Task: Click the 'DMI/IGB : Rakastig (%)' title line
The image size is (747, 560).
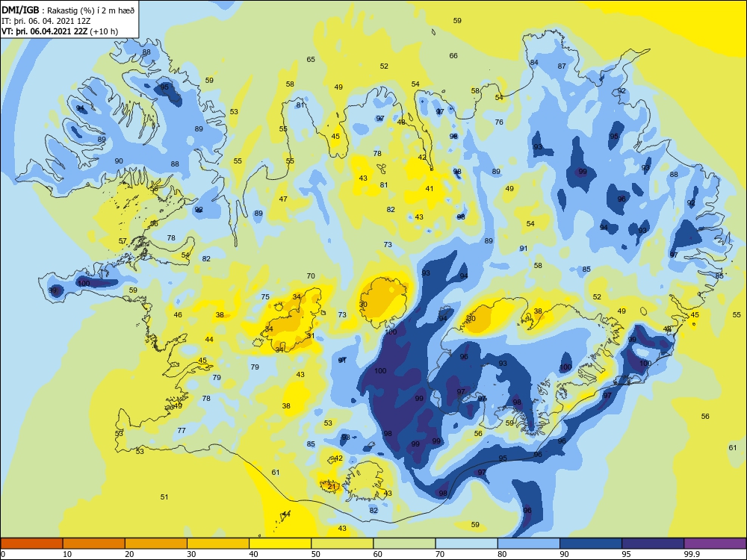Action: coord(68,10)
